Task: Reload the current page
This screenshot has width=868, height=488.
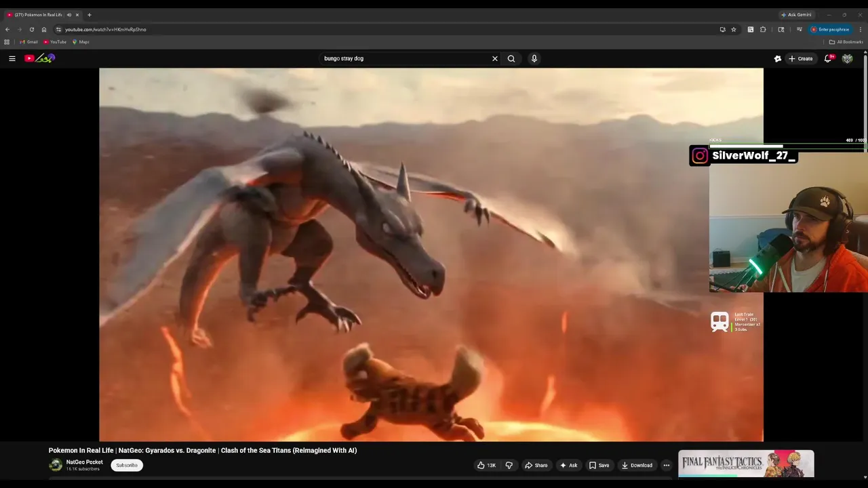Action: click(x=32, y=29)
